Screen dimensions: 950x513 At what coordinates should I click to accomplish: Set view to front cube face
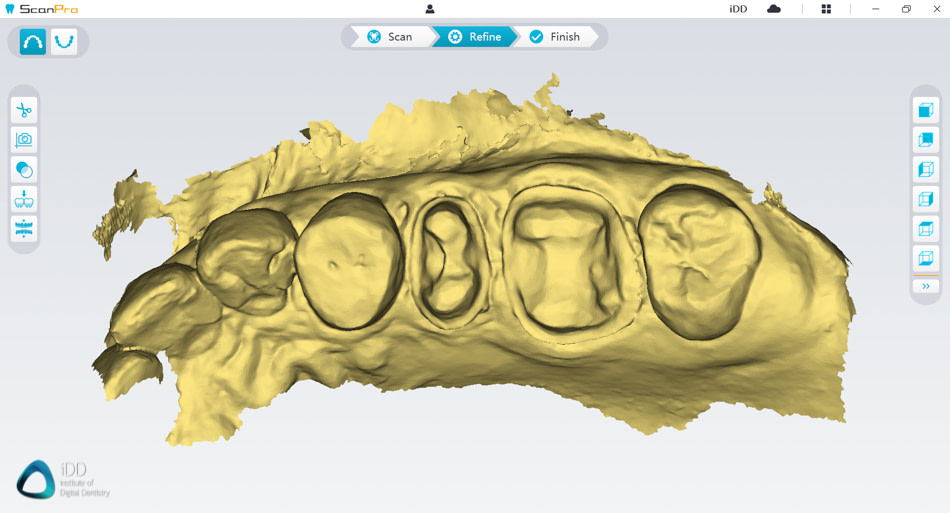[925, 110]
